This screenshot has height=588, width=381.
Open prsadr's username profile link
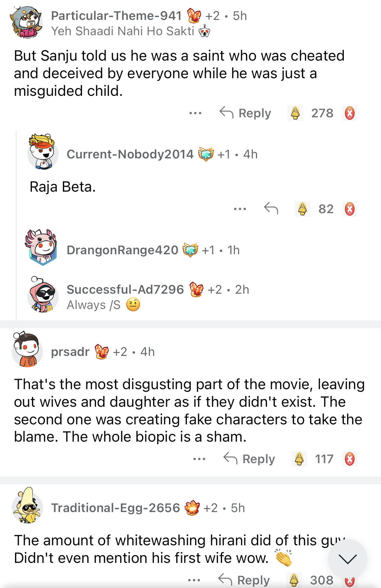pos(70,352)
